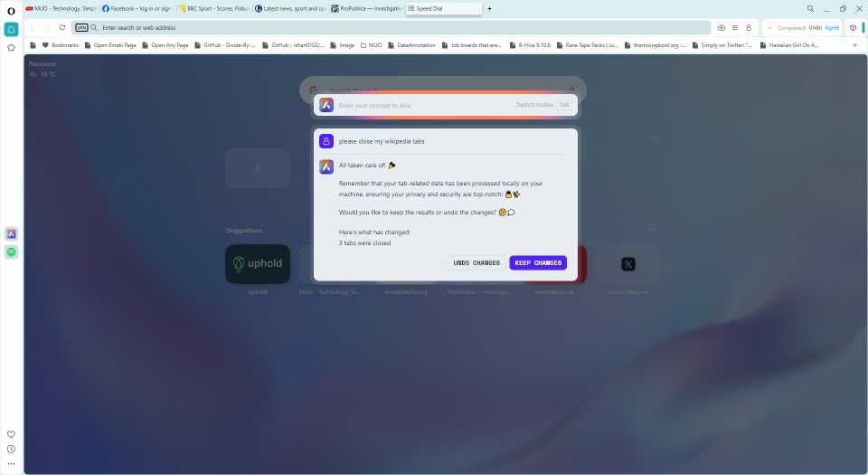Launch the Aria AI sidebar icon
Image resolution: width=868 pixels, height=475 pixels.
(x=11, y=234)
